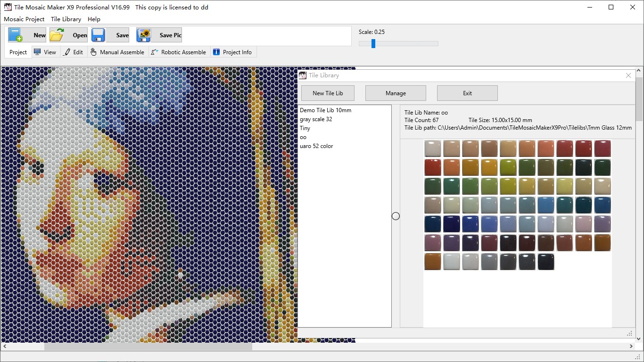Image resolution: width=644 pixels, height=362 pixels.
Task: Switch to the View tab
Action: (45, 52)
